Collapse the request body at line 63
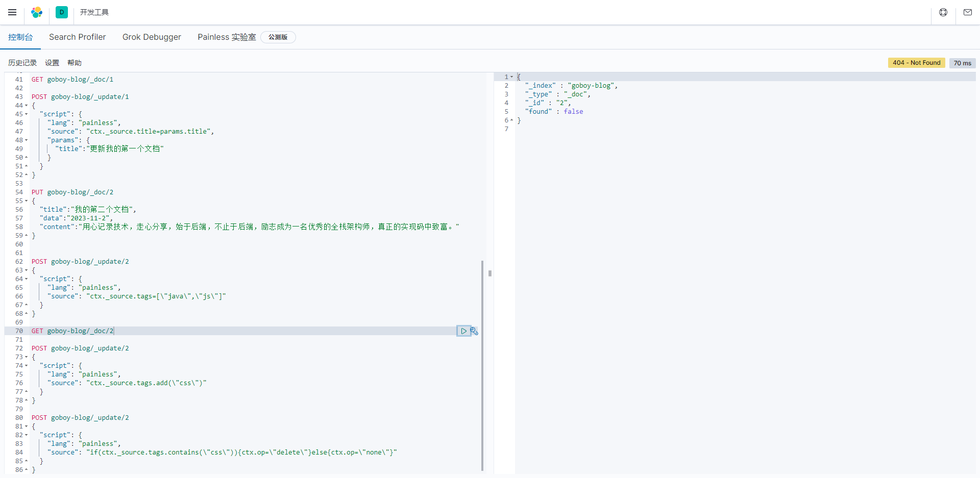 point(27,270)
